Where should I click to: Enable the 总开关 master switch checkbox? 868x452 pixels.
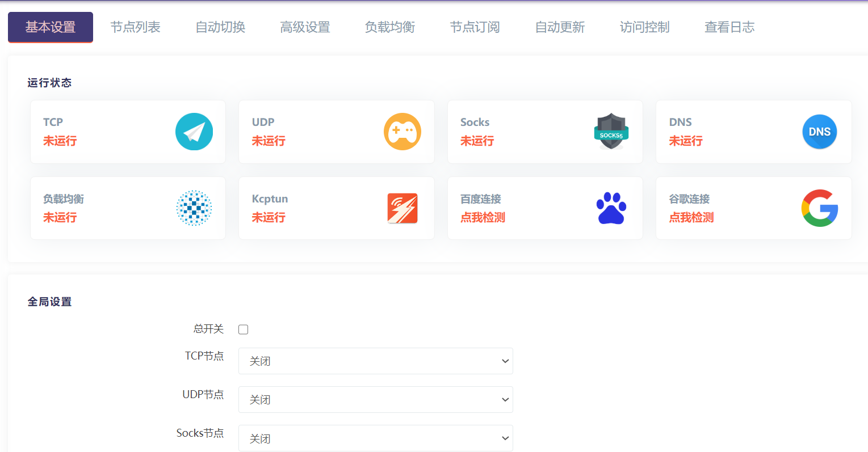[243, 329]
